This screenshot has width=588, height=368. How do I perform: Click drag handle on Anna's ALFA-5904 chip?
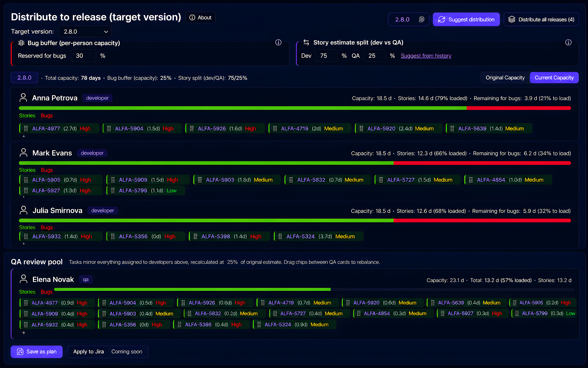click(x=109, y=129)
